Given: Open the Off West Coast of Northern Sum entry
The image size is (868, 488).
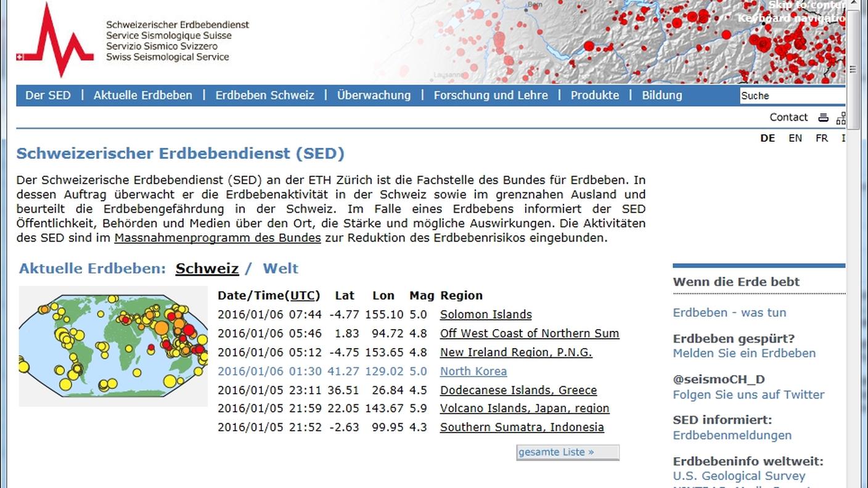Looking at the screenshot, I should tap(530, 334).
